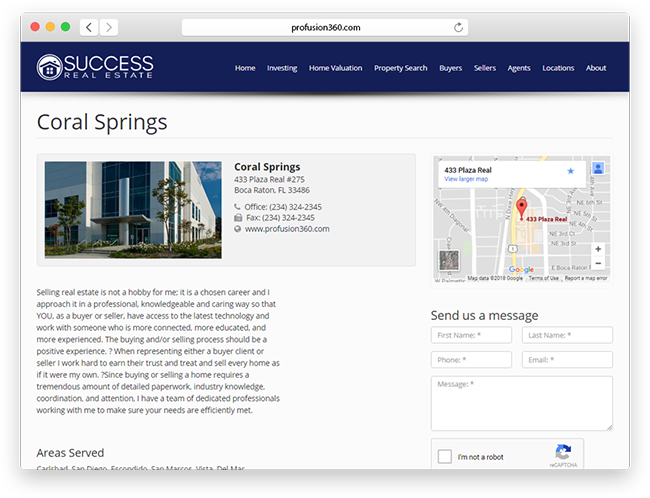The width and height of the screenshot is (650, 498).
Task: Close the window with the red button
Action: [x=35, y=27]
